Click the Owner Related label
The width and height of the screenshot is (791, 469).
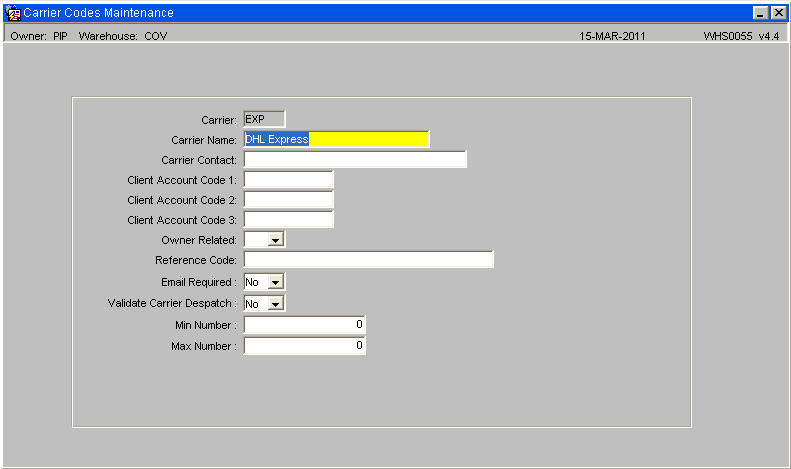[199, 240]
